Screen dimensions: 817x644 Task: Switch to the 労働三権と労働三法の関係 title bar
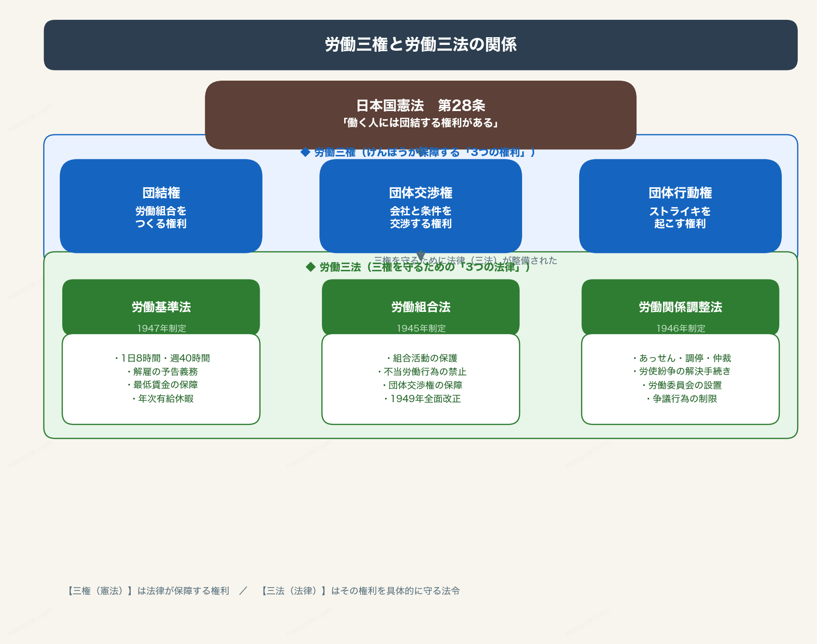pos(421,43)
